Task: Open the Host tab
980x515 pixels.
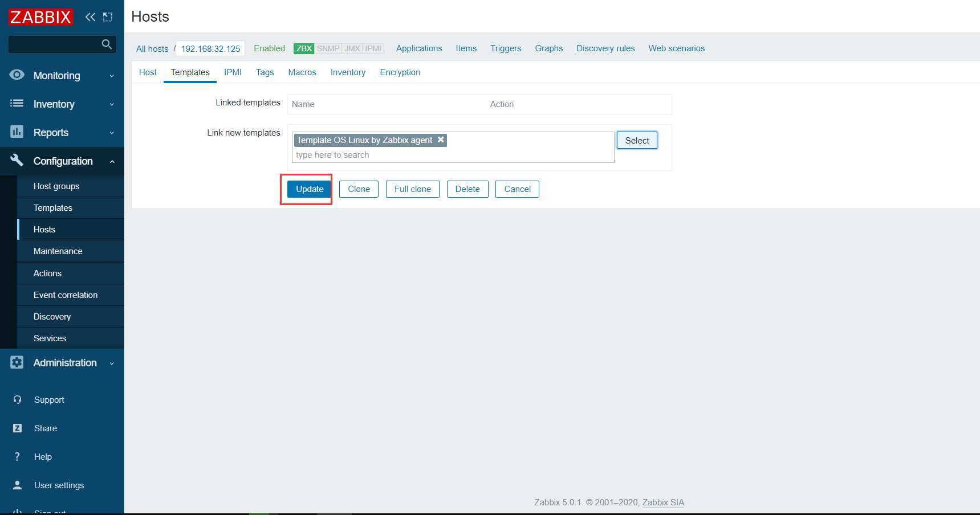Action: pos(148,72)
